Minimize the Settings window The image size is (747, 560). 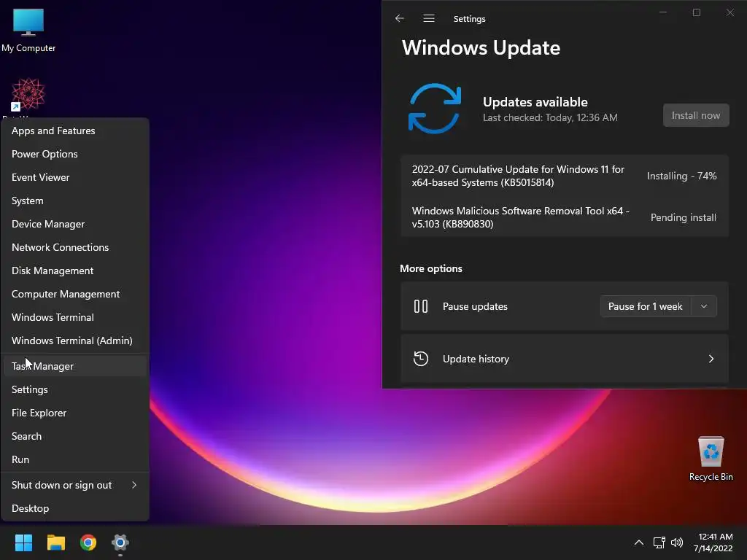[x=662, y=12]
